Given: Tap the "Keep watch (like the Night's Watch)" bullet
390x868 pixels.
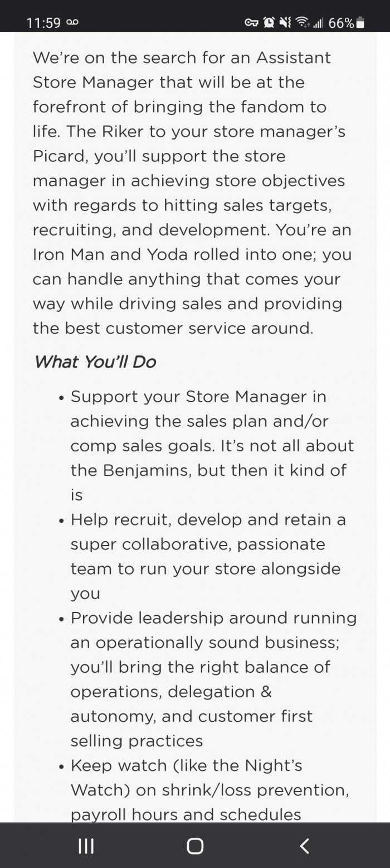Looking at the screenshot, I should (209, 778).
